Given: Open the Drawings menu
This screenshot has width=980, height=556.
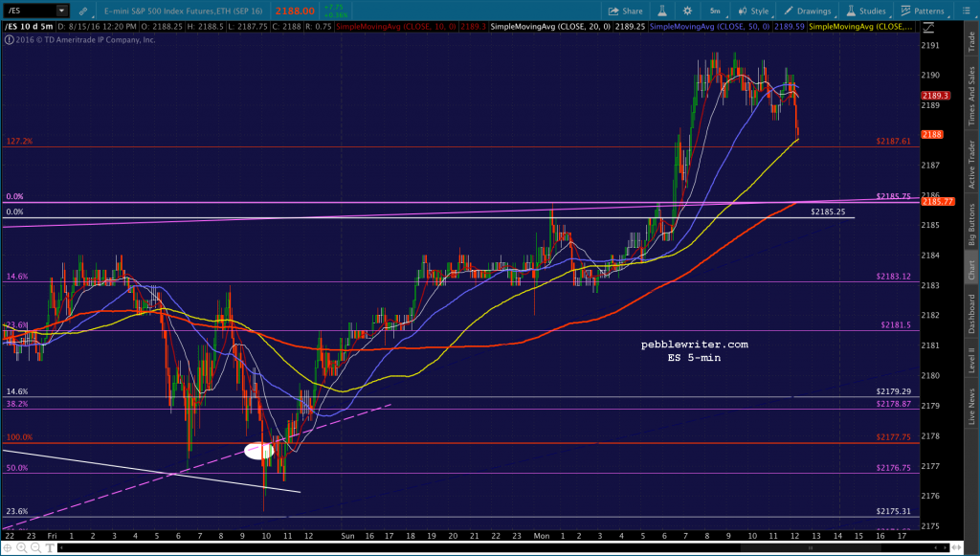Looking at the screenshot, I should click(x=808, y=11).
